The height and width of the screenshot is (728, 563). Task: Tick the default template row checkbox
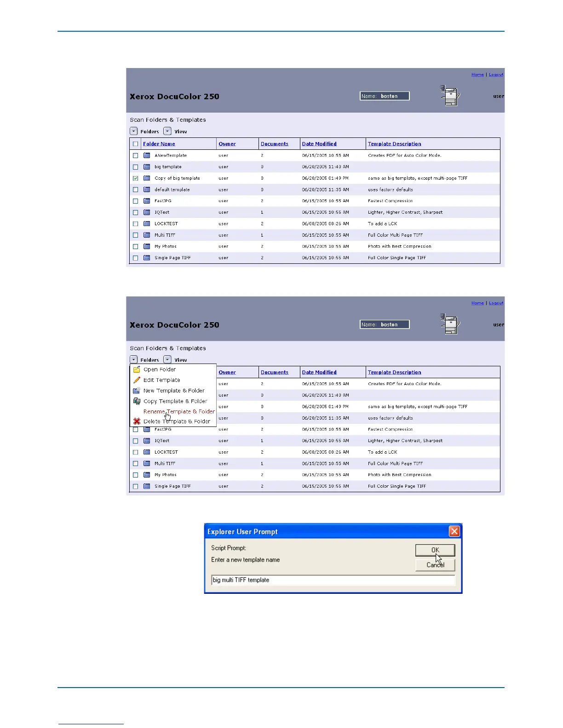point(135,189)
